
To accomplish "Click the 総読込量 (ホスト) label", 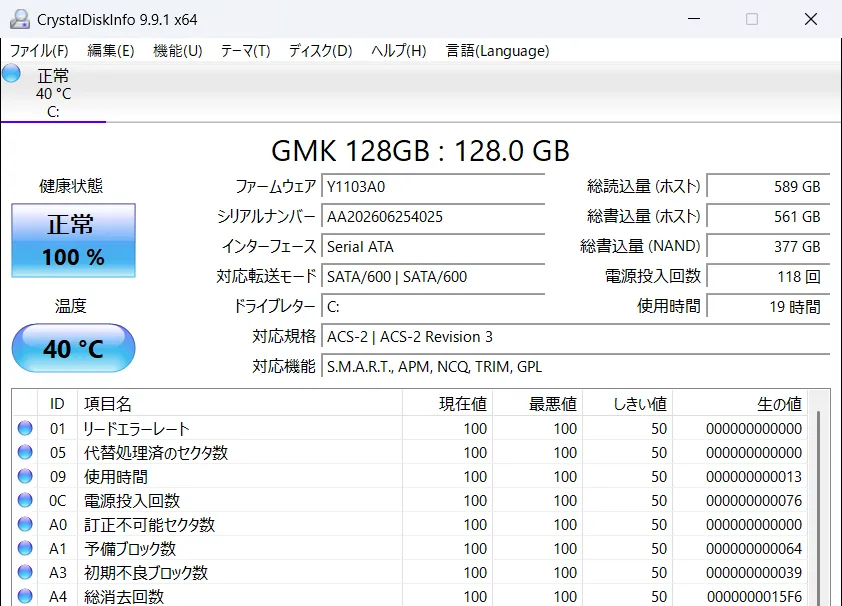I will click(644, 186).
